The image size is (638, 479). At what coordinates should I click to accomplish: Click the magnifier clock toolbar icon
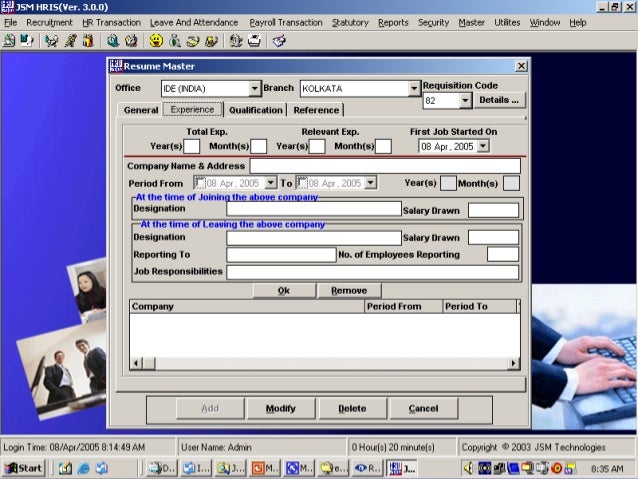coord(113,41)
